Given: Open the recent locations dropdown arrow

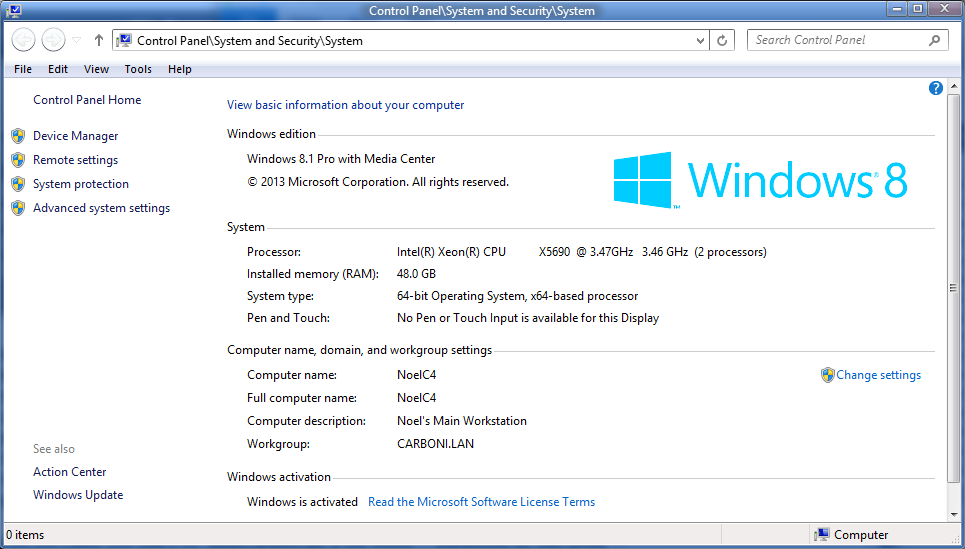Looking at the screenshot, I should [77, 41].
